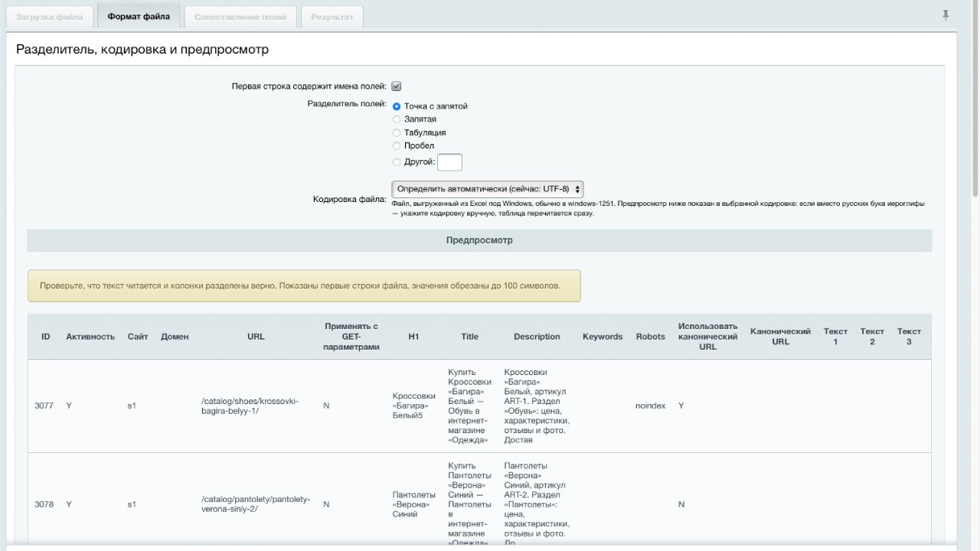The image size is (980, 551).
Task: Click the "Домен" column header
Action: (x=175, y=337)
